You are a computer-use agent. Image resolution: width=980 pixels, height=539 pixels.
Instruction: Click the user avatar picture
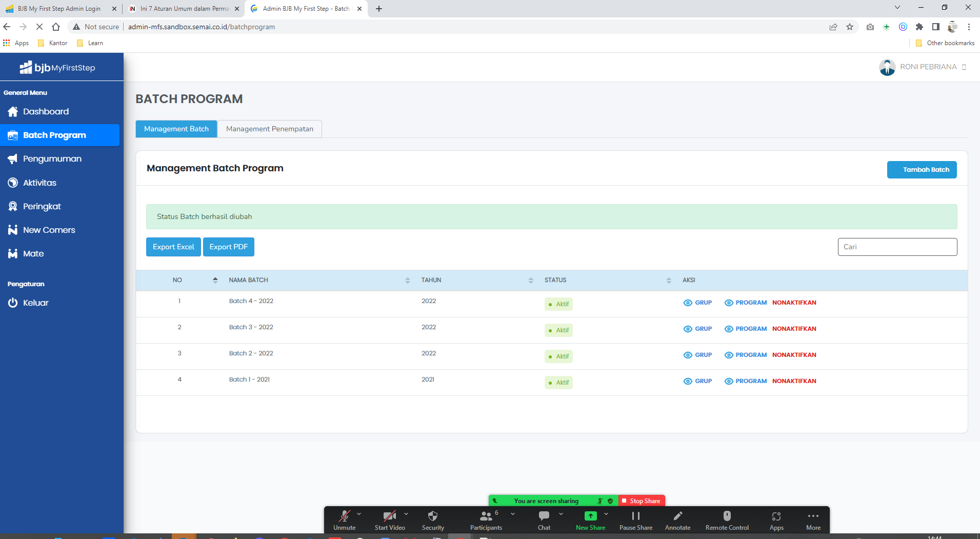(x=887, y=67)
